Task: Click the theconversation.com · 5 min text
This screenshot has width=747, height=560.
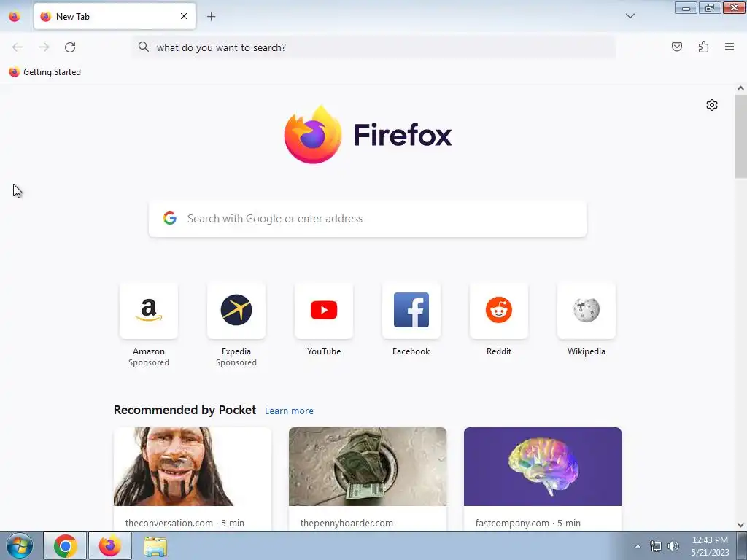Action: [x=185, y=523]
